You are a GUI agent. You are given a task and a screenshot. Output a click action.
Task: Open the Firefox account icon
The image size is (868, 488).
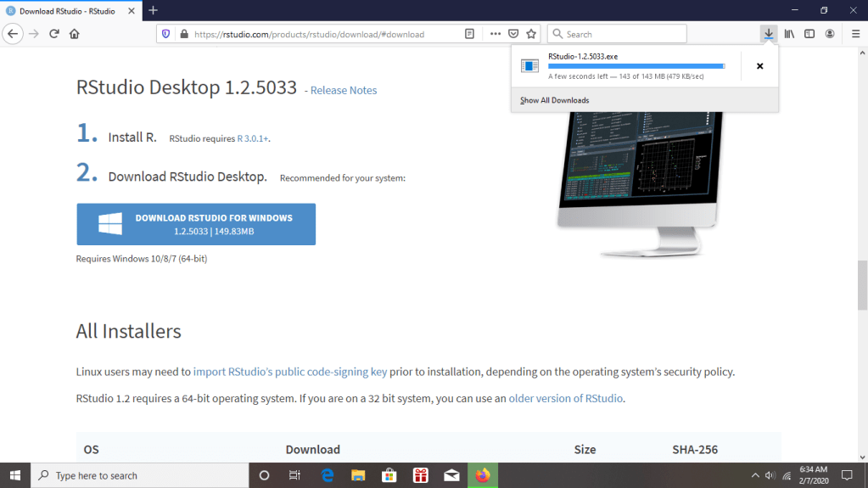(830, 34)
